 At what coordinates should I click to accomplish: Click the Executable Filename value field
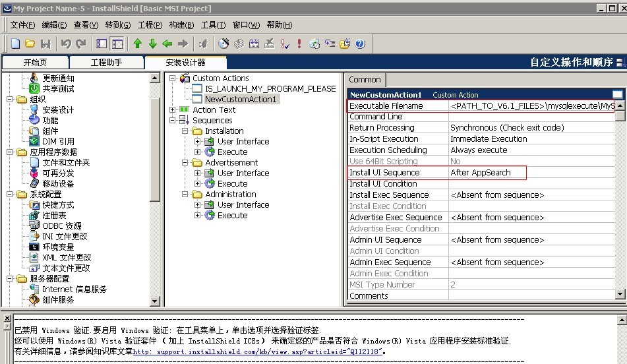click(532, 106)
